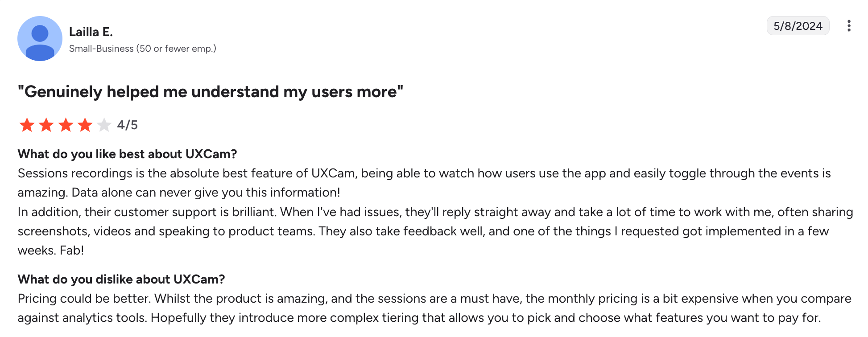Click the "weeks. Fab!" line
Screen dimensions: 868x337
pos(51,251)
